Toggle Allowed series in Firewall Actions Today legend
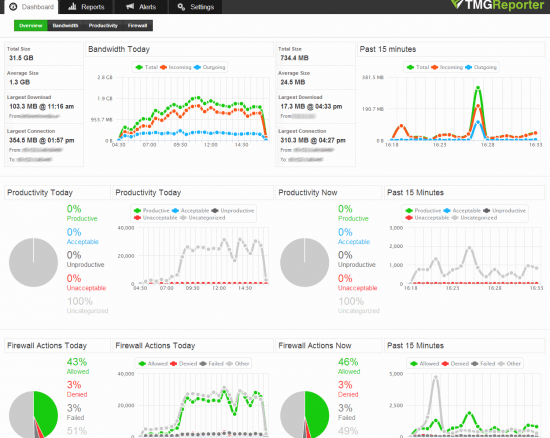The image size is (550, 438). (153, 364)
